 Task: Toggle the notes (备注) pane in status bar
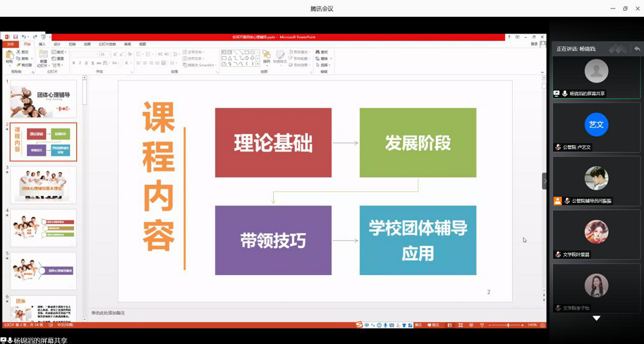(416, 325)
